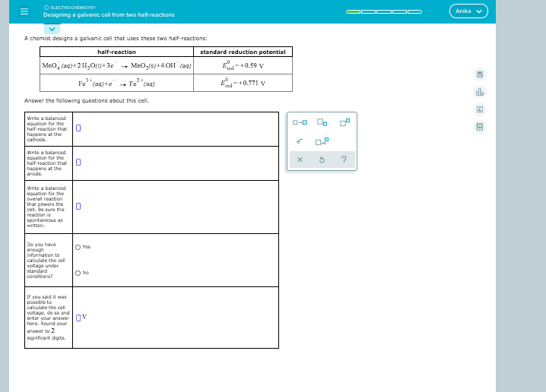Click the ELECTROCHEMISTRY topic label
Image resolution: width=546 pixels, height=392 pixels.
(x=73, y=8)
